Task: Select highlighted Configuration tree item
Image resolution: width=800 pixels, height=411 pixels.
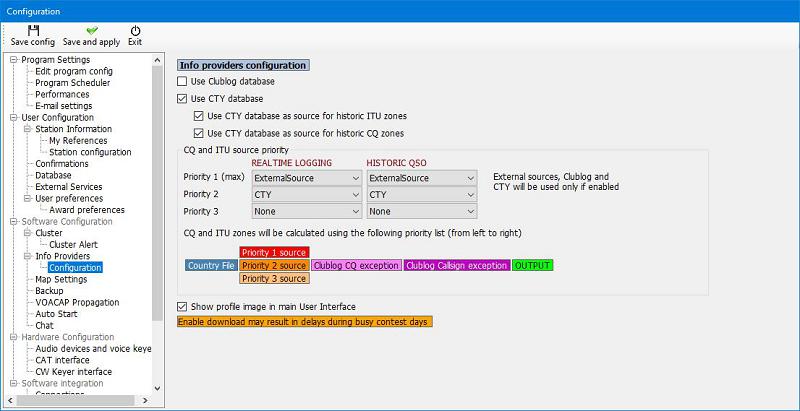Action: pos(76,268)
